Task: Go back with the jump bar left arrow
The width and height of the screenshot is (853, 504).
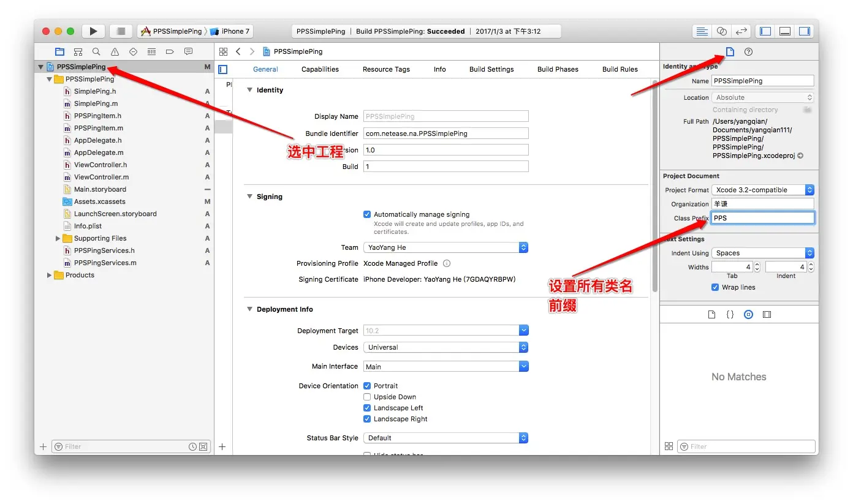Action: [238, 51]
